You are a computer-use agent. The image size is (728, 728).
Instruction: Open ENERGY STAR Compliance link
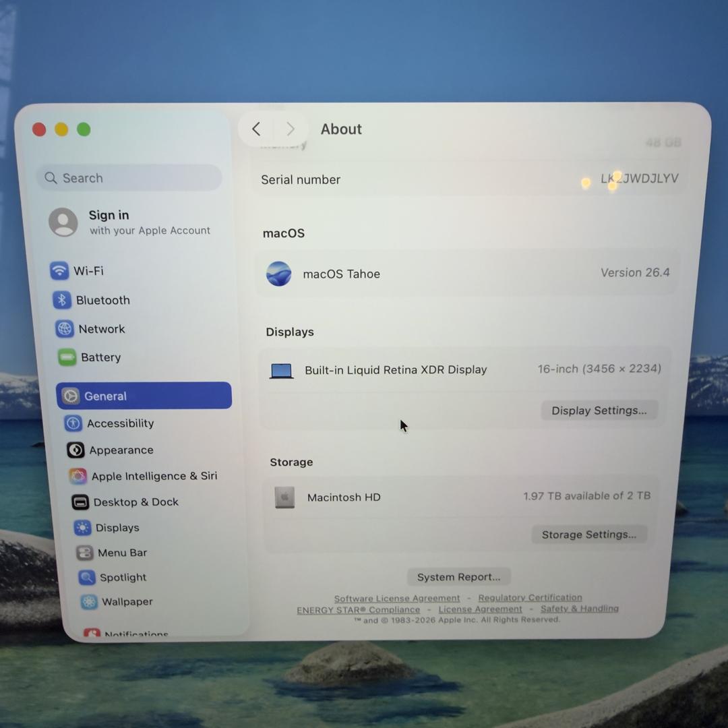pos(359,609)
